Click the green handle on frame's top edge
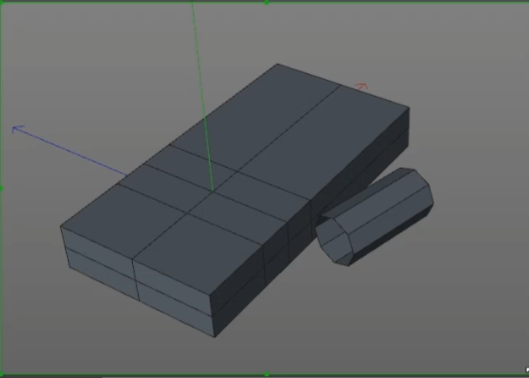This screenshot has height=378, width=529. 267,2
